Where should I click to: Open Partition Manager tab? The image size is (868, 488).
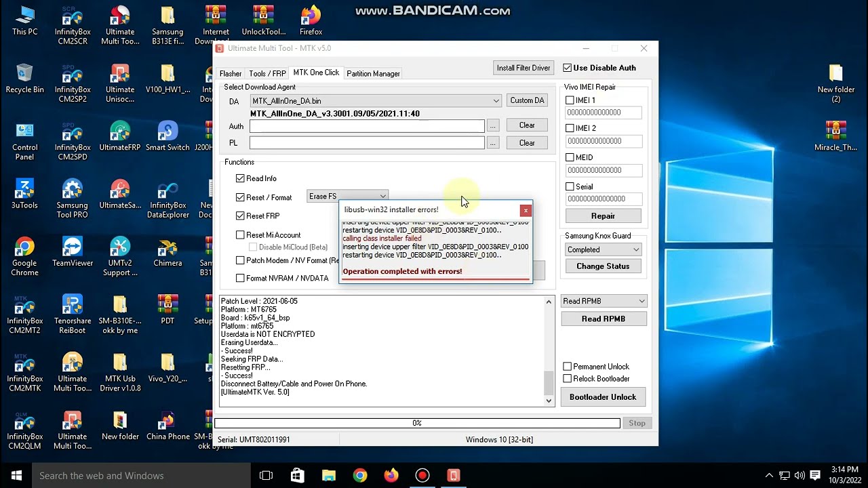373,74
